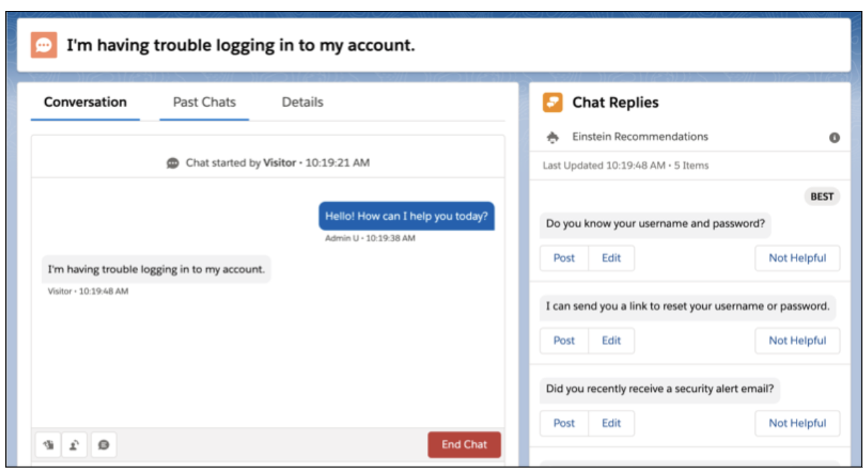Viewport: 868px width, 476px height.
Task: Click the transfer chat agent icon
Action: [75, 445]
